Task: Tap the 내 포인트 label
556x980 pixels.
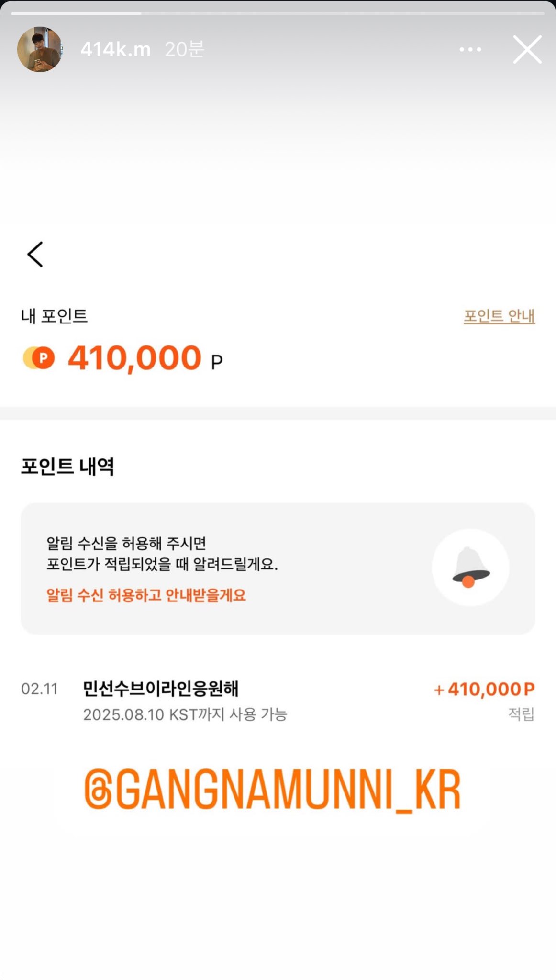Action: 54,316
